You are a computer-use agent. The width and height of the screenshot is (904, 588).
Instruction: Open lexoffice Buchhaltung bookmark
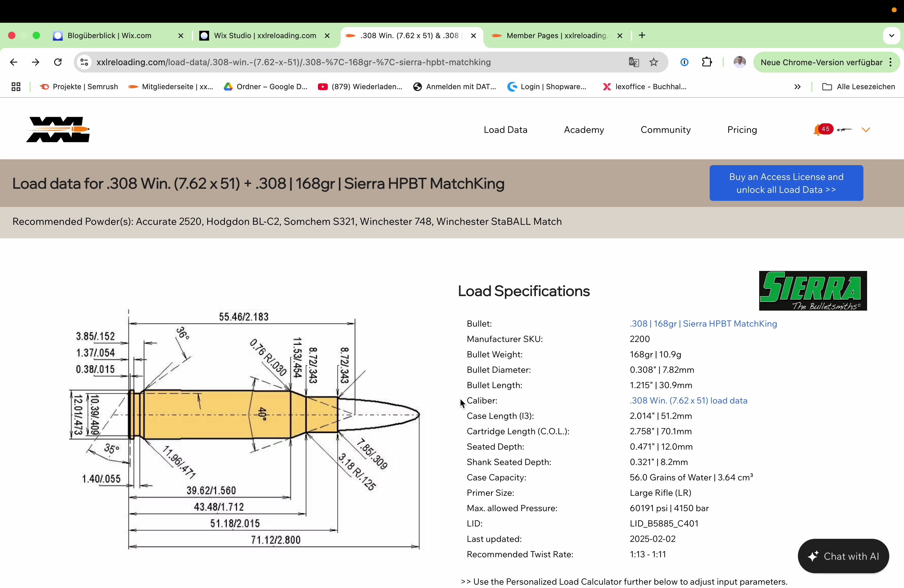[645, 87]
